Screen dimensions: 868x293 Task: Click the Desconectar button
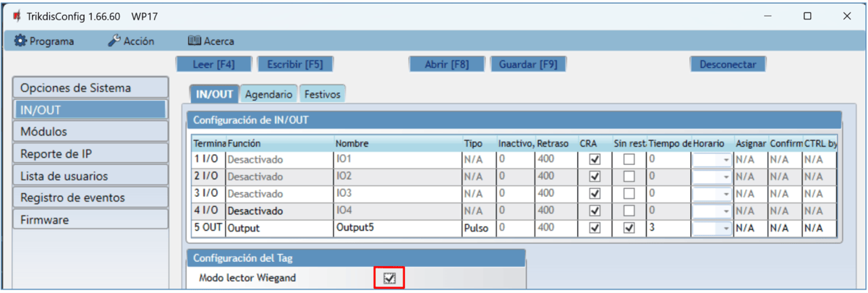coord(727,64)
